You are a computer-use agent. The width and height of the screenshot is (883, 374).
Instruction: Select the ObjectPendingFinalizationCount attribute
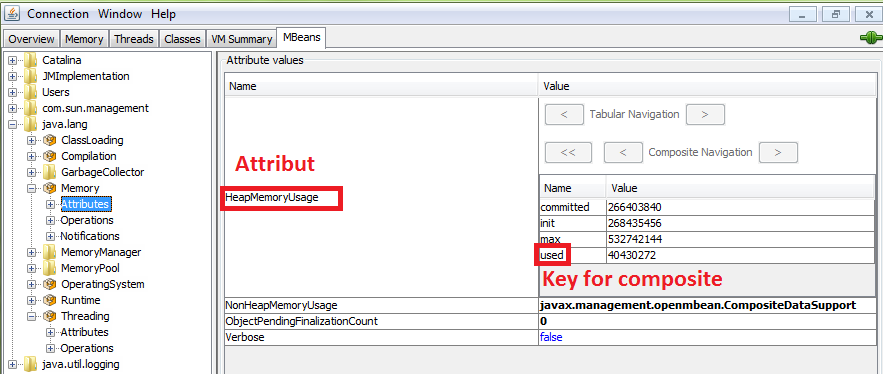point(301,322)
